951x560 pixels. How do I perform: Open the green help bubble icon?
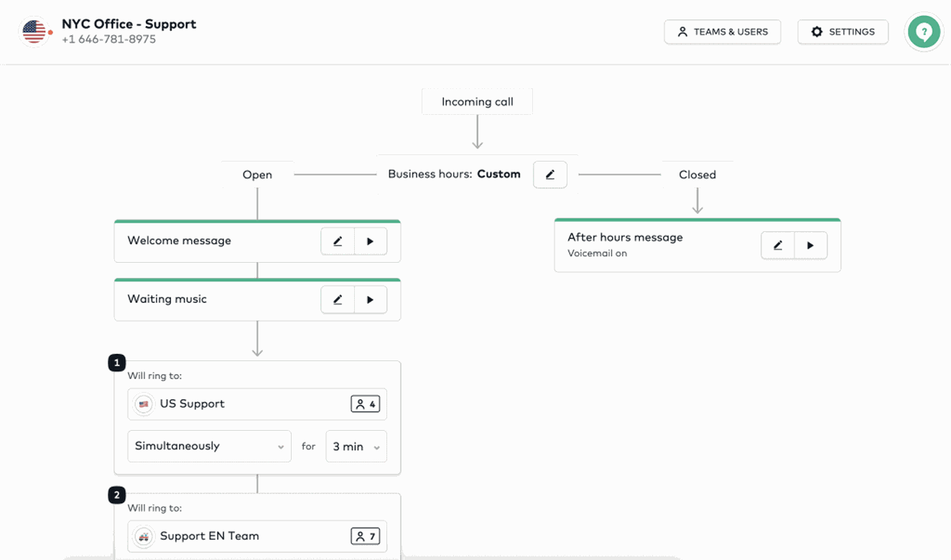(x=924, y=32)
